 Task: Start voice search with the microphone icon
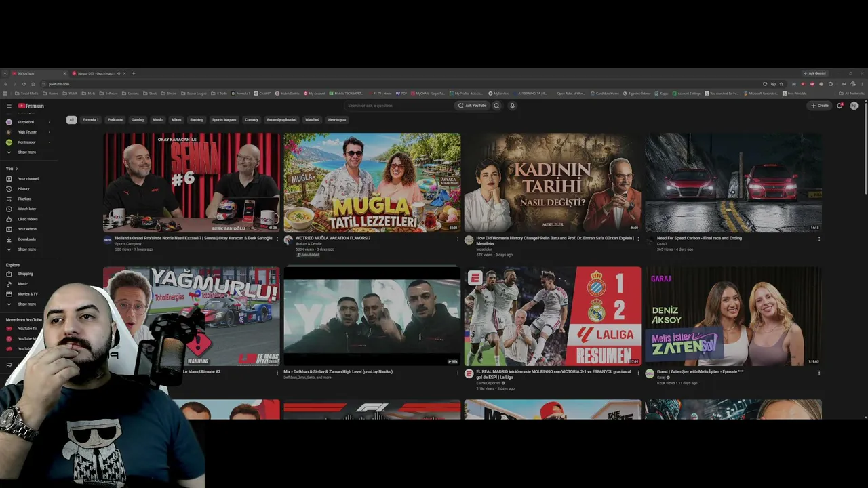tap(512, 106)
